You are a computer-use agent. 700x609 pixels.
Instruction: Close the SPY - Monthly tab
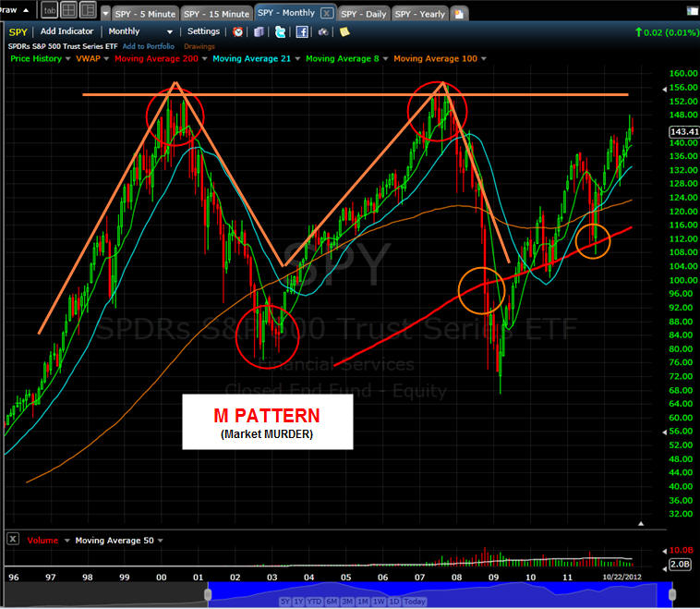(327, 13)
